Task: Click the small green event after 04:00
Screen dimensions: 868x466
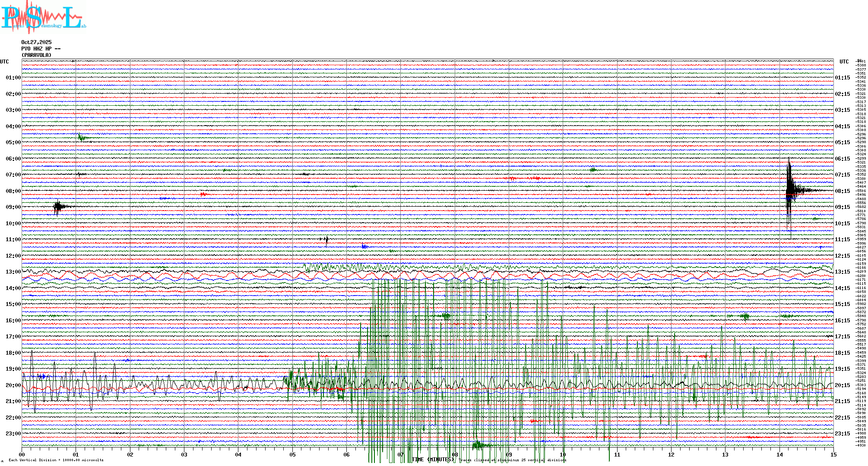Action: click(x=82, y=138)
